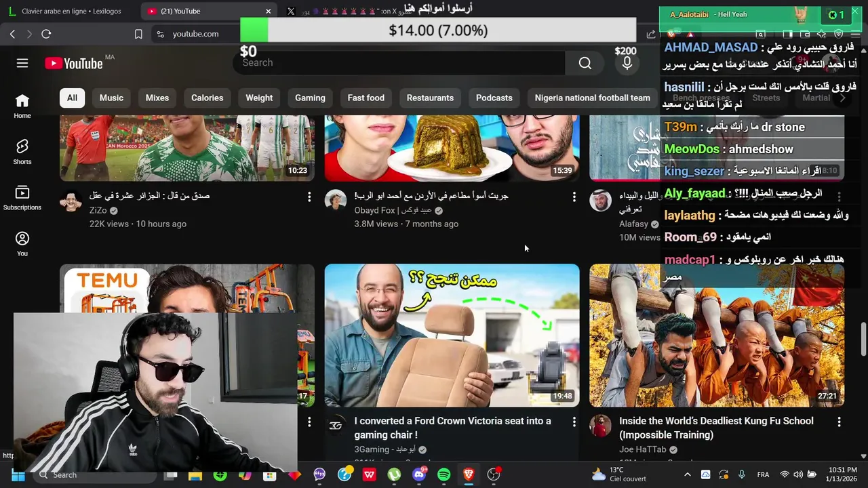This screenshot has height=488, width=868.
Task: View site information icon beside youtube.com
Action: click(159, 34)
